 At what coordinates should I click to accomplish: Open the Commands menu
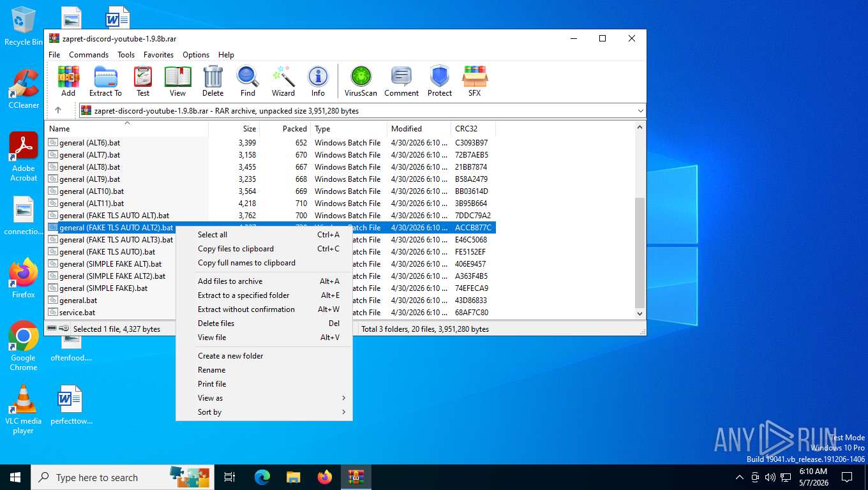[x=89, y=55]
